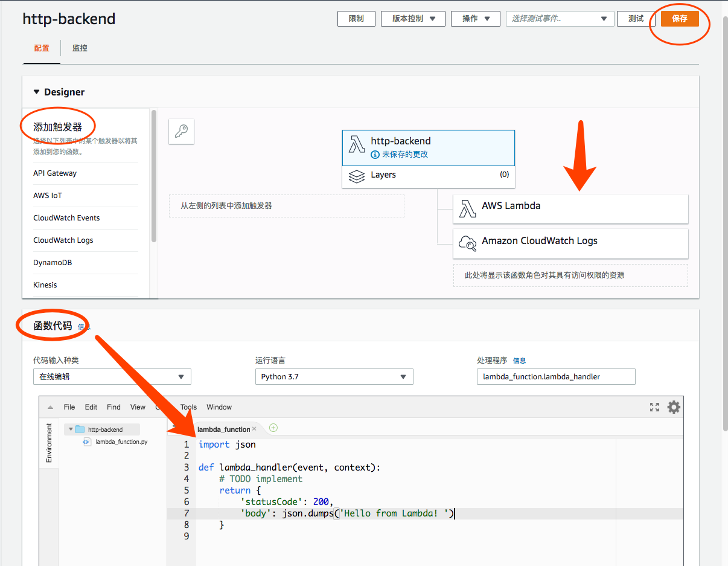Click the AWS Lambda resource icon
This screenshot has width=728, height=566.
pos(468,208)
